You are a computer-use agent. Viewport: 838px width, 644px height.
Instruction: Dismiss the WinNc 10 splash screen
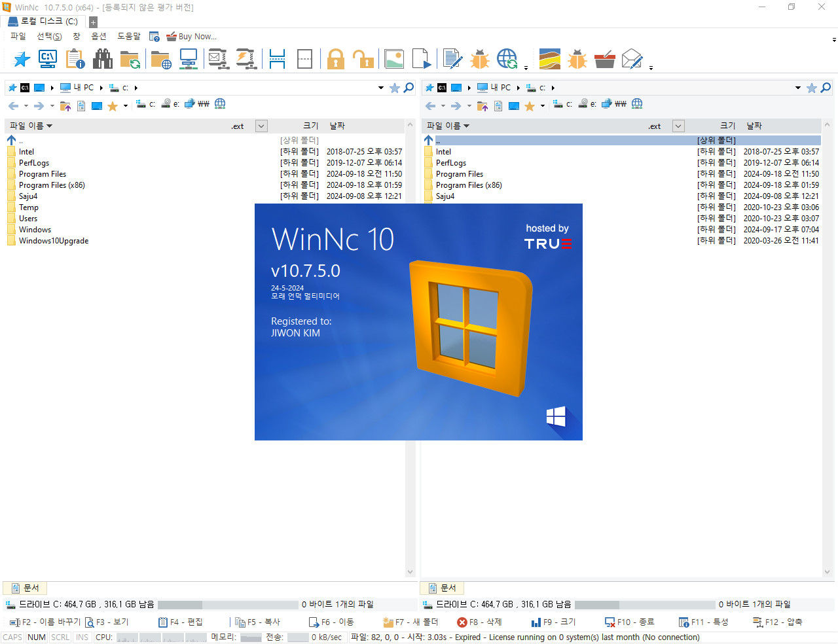tap(418, 322)
